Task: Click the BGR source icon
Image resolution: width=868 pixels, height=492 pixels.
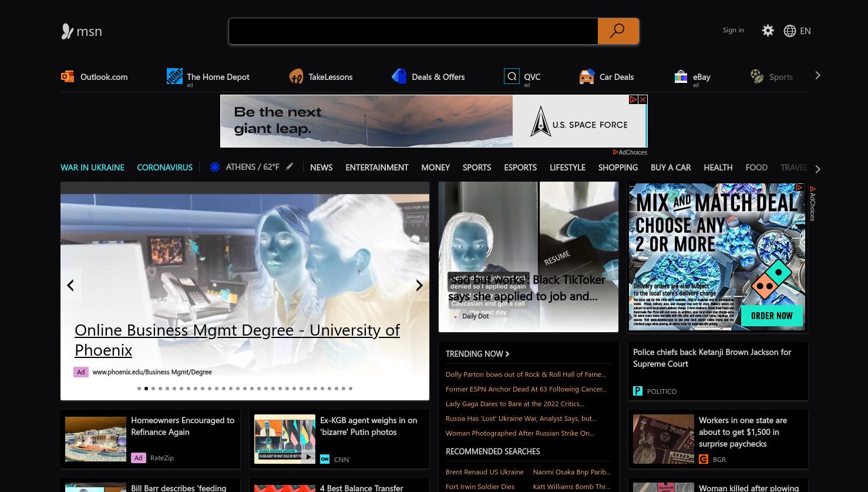Action: [x=704, y=459]
